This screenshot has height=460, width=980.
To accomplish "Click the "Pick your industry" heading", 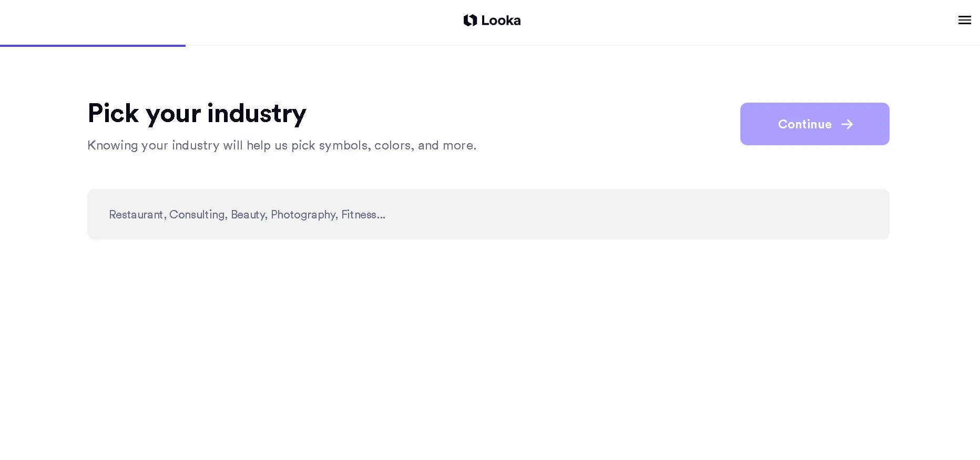I will point(197,114).
